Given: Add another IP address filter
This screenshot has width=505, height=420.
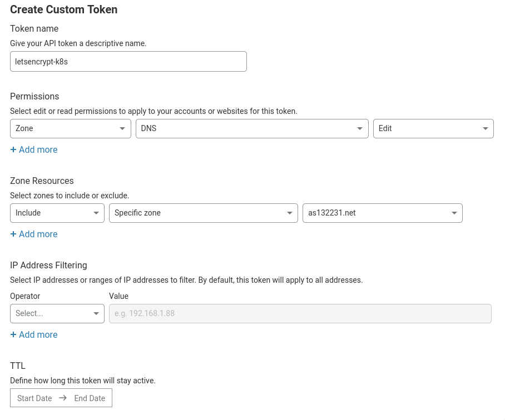Looking at the screenshot, I should click(x=33, y=334).
